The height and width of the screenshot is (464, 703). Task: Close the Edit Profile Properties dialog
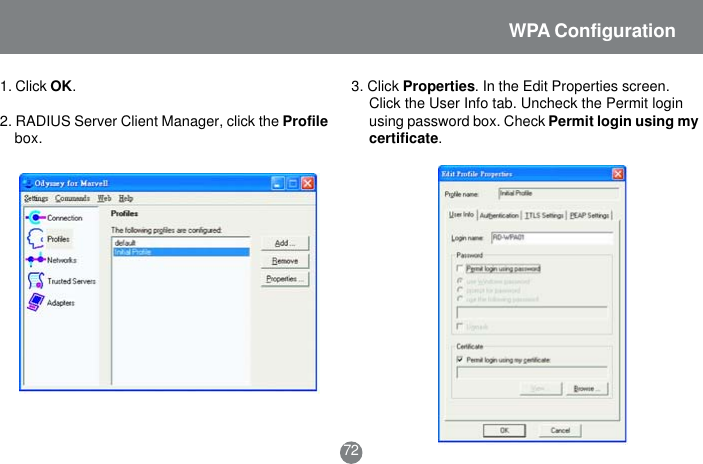coord(618,173)
